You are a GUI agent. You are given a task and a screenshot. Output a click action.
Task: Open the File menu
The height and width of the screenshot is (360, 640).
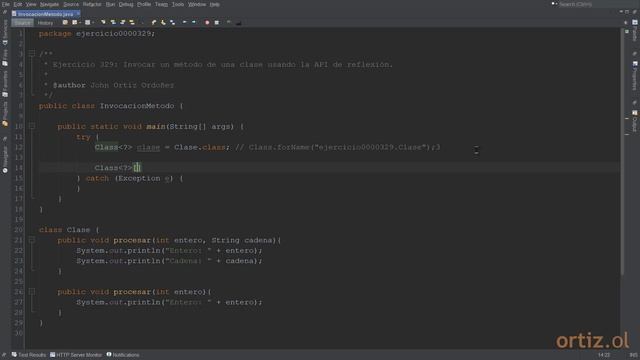tap(6, 4)
